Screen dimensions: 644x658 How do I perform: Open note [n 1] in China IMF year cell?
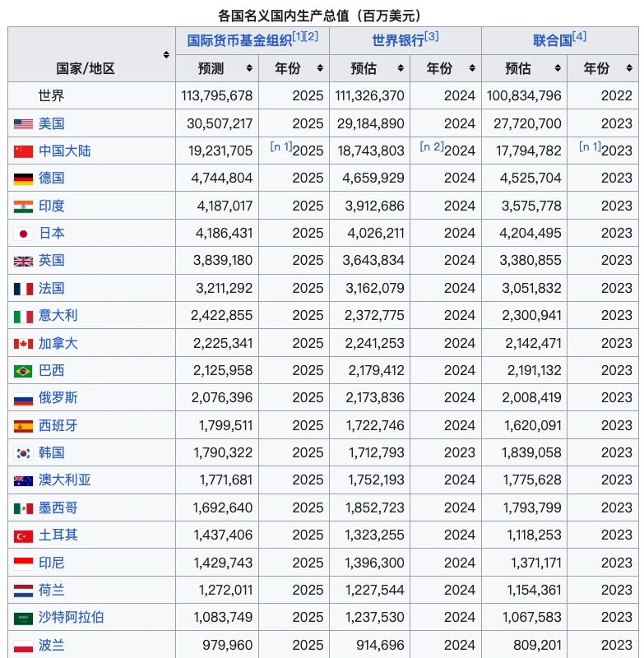(x=281, y=146)
